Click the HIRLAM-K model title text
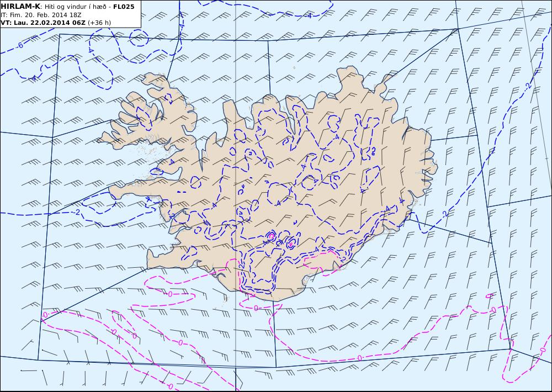The image size is (552, 392). pos(21,6)
